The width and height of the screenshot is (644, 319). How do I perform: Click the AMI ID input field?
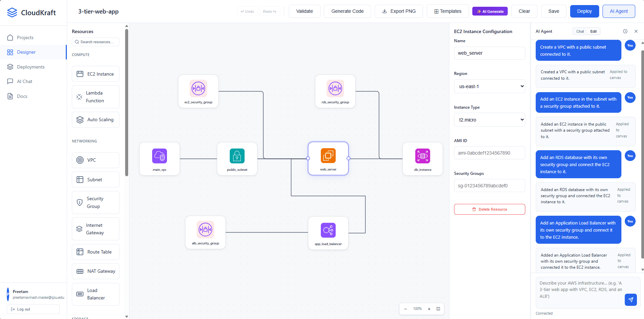tap(489, 153)
